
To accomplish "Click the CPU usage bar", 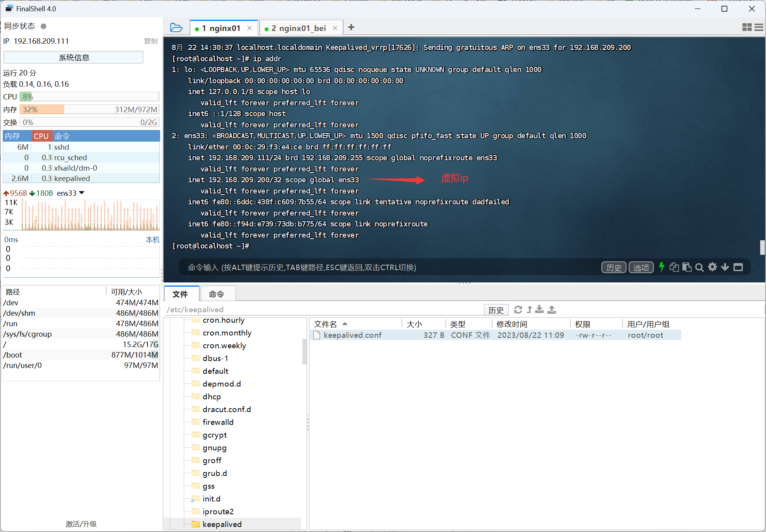I will (89, 97).
